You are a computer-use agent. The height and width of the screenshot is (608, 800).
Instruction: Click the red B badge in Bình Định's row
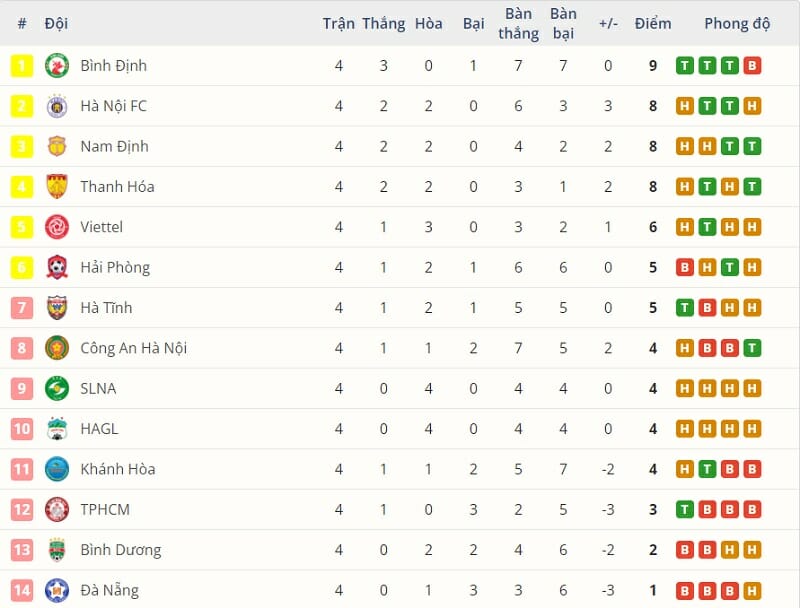[752, 66]
